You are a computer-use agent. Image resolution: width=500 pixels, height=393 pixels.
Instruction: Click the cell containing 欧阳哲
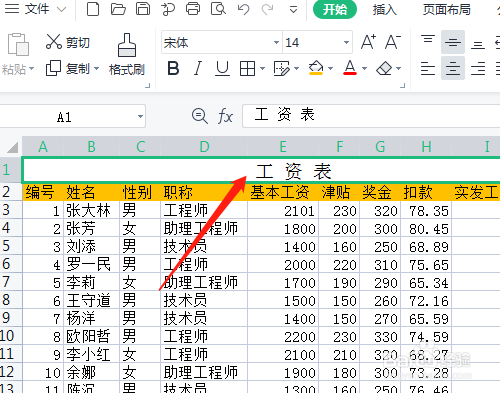pyautogui.click(x=91, y=336)
